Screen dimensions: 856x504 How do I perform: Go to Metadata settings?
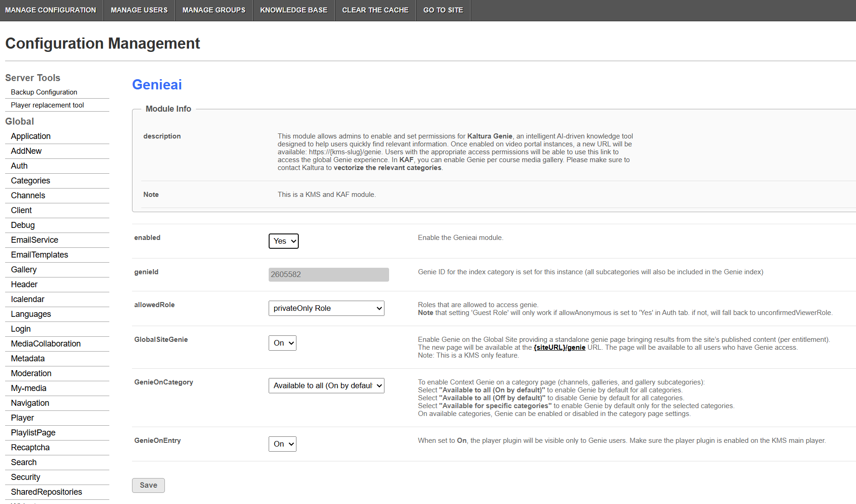[x=28, y=359]
